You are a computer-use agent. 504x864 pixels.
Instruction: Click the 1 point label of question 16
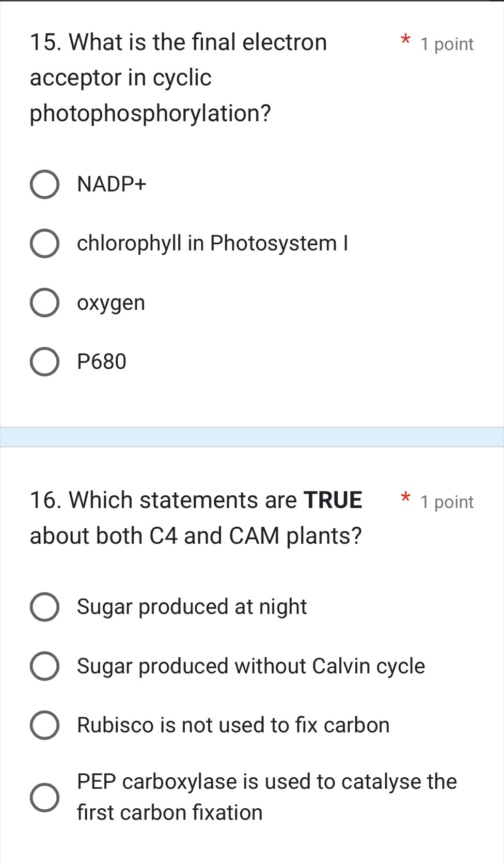[x=446, y=501]
